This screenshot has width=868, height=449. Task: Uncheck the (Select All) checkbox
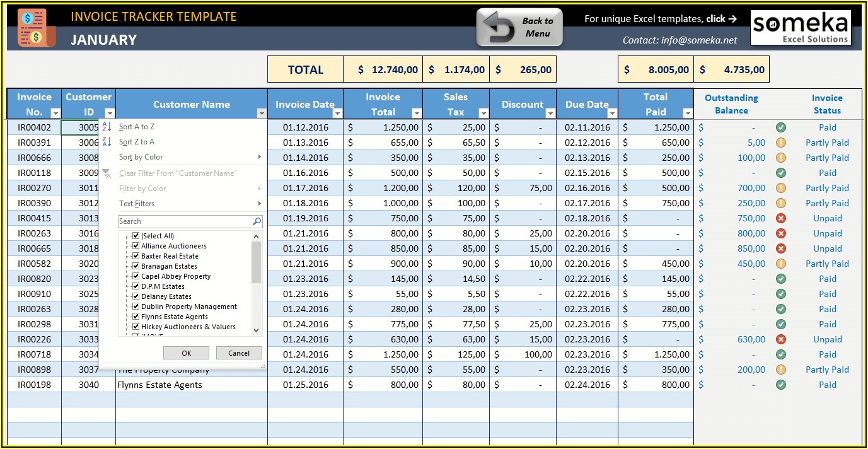[136, 236]
